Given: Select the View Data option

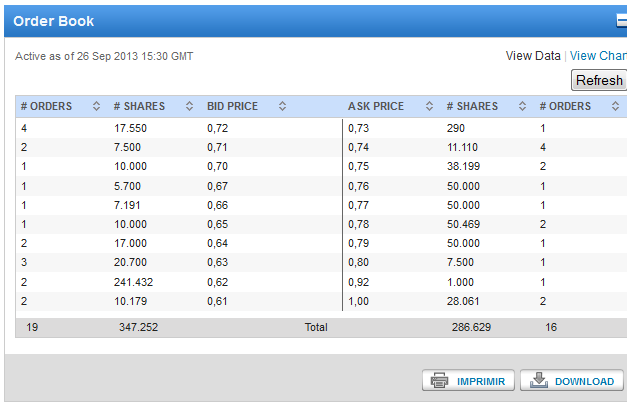Looking at the screenshot, I should (x=533, y=56).
